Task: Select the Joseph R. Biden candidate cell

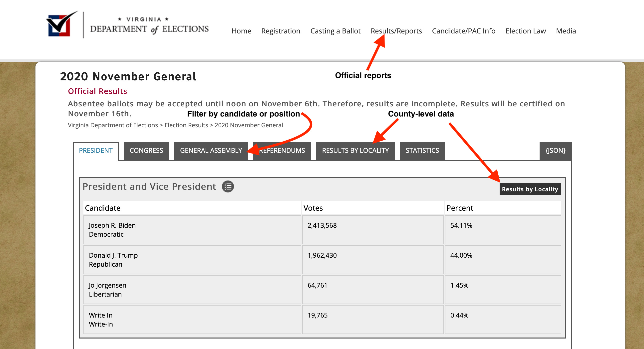Action: 192,230
